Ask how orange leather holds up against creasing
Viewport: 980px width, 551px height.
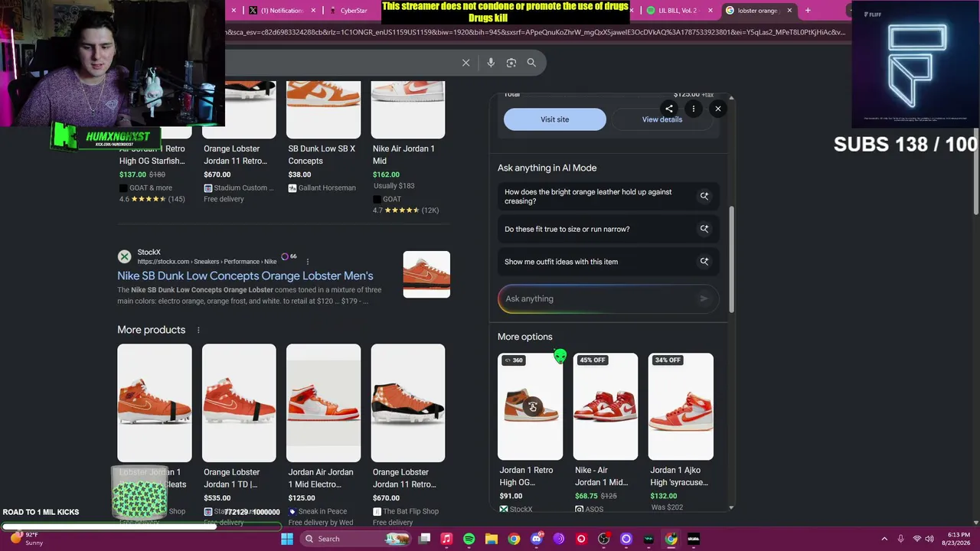[x=609, y=197]
